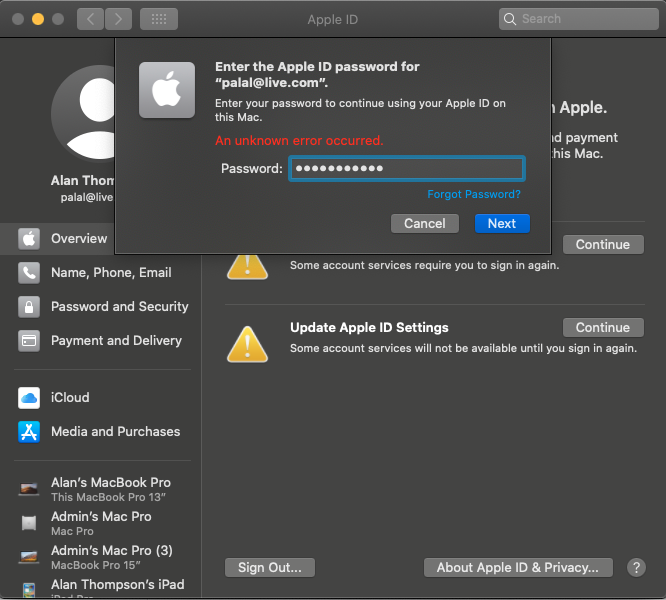Click the 'Update Apple ID Settings' heading
Screen dimensions: 666x600
pos(369,327)
